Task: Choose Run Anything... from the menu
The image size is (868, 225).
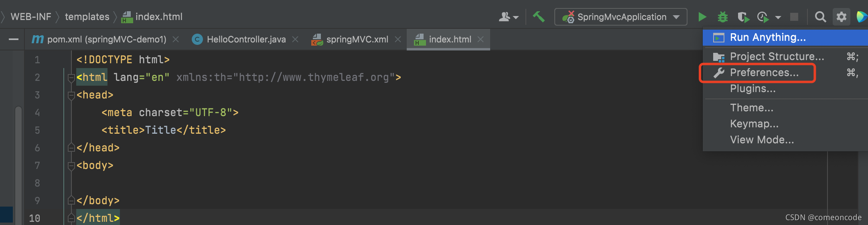Action: pos(785,38)
